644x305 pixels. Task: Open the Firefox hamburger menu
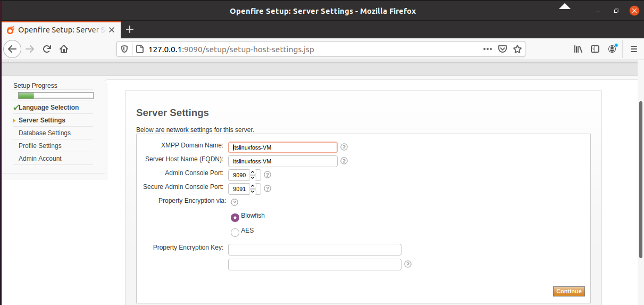click(x=633, y=49)
